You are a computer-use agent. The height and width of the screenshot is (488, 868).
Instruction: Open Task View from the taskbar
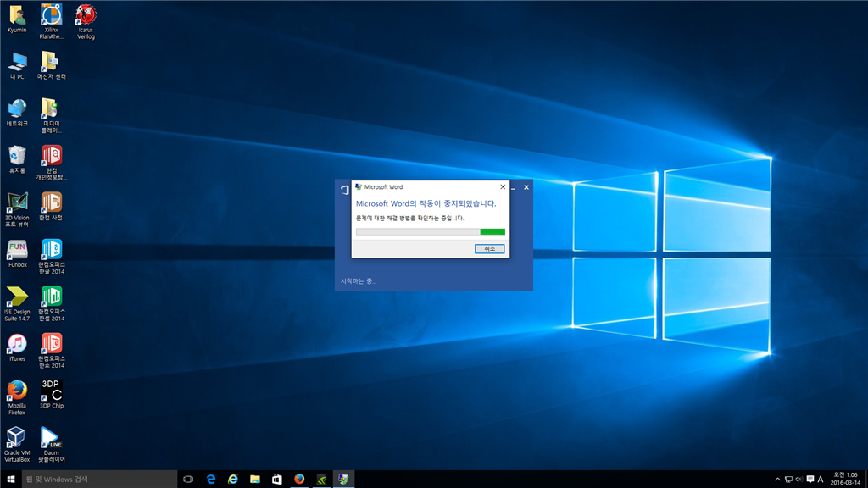188,480
